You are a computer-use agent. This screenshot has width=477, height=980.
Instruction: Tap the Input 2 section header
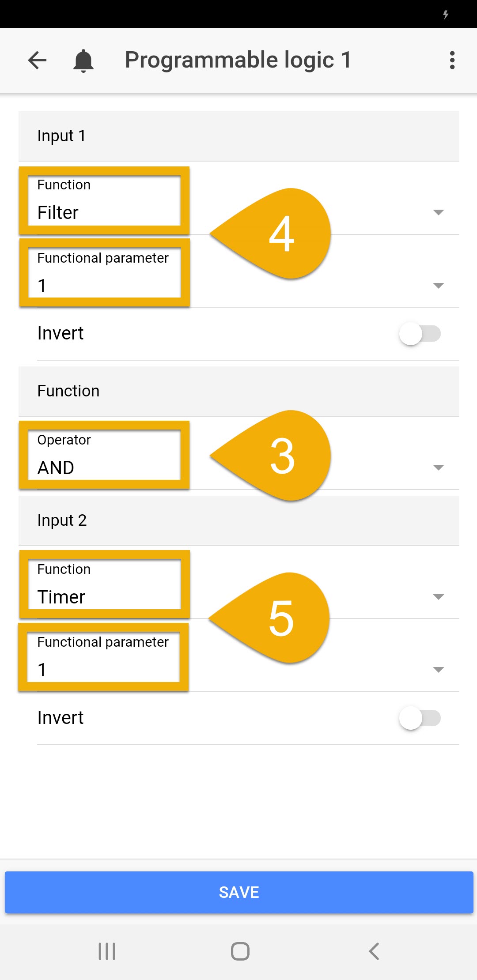coord(238,520)
